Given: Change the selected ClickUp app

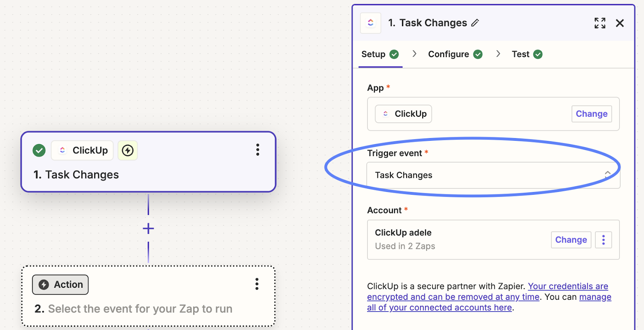Looking at the screenshot, I should (x=591, y=114).
